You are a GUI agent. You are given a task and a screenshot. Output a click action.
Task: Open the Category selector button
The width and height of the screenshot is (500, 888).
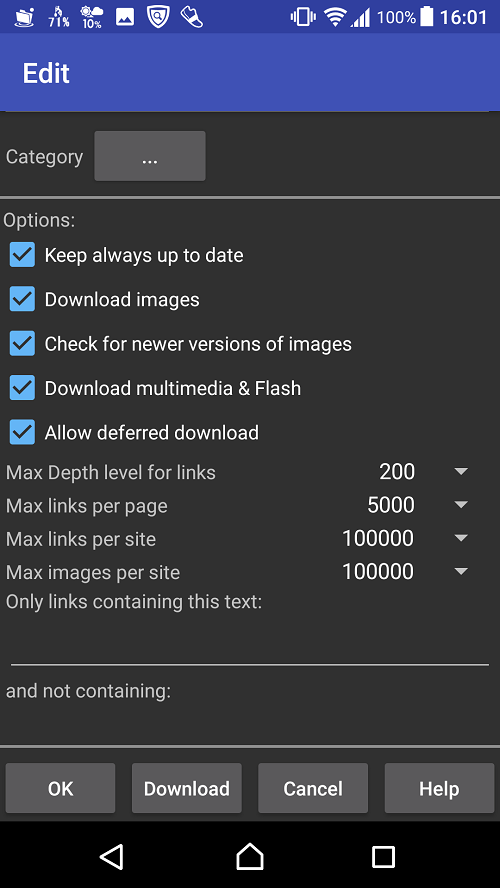(x=150, y=156)
